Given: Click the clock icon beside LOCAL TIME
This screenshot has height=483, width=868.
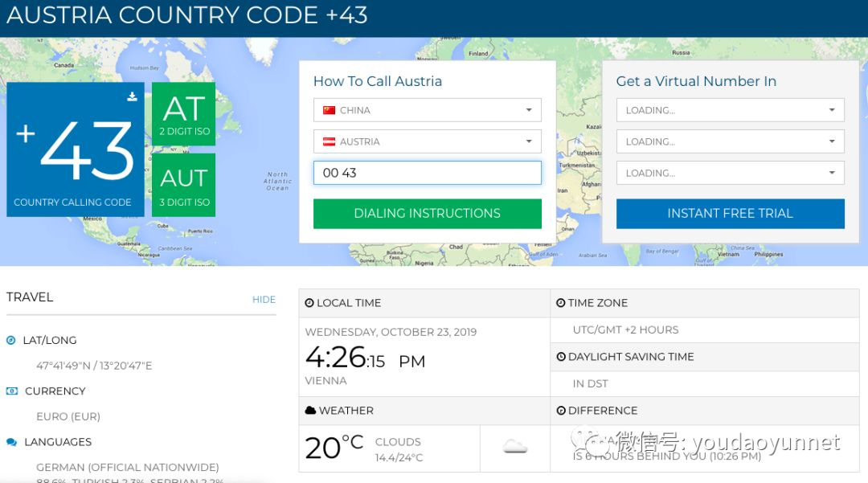Looking at the screenshot, I should [x=309, y=303].
